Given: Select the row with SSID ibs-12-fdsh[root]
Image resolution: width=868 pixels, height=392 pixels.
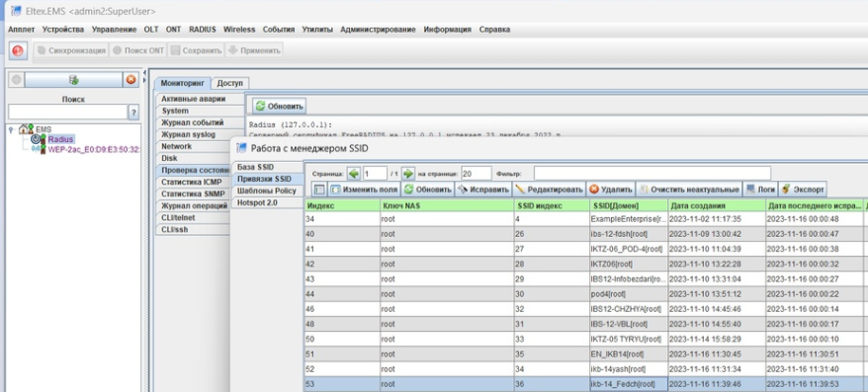Looking at the screenshot, I should click(585, 234).
